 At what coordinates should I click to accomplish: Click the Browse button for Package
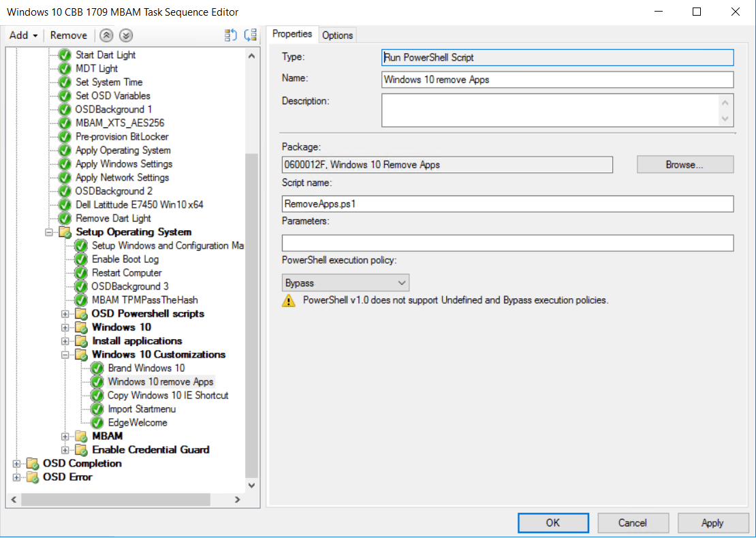tap(684, 164)
